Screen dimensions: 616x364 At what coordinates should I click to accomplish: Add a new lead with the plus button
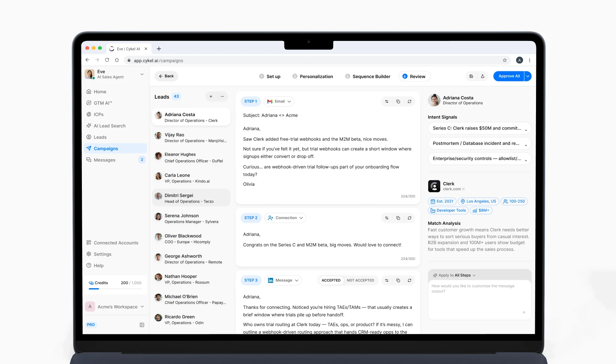[211, 96]
